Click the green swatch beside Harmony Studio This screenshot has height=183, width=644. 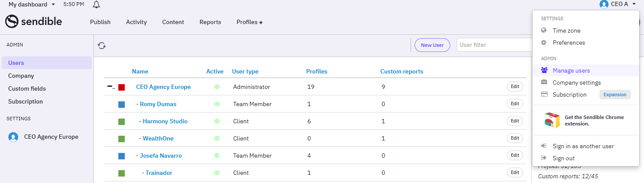pos(122,122)
